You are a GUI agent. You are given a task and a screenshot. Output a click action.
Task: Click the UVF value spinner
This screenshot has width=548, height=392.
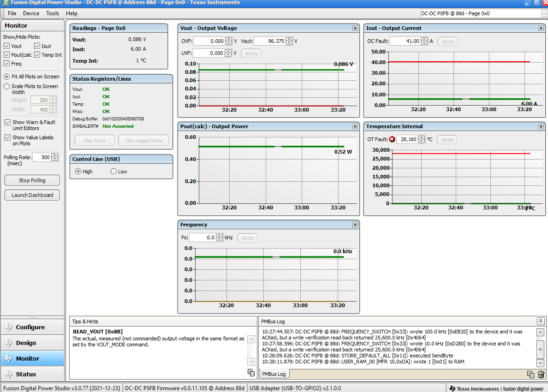pyautogui.click(x=228, y=53)
